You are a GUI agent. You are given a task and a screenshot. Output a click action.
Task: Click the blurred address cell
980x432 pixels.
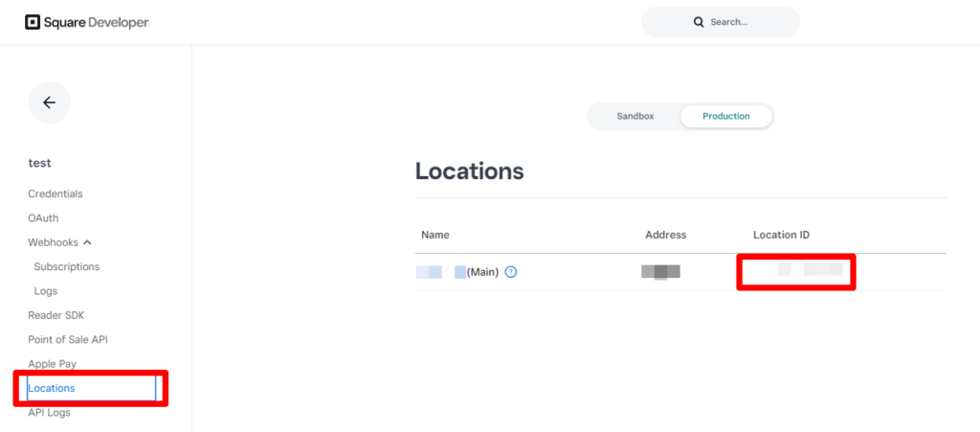(660, 272)
